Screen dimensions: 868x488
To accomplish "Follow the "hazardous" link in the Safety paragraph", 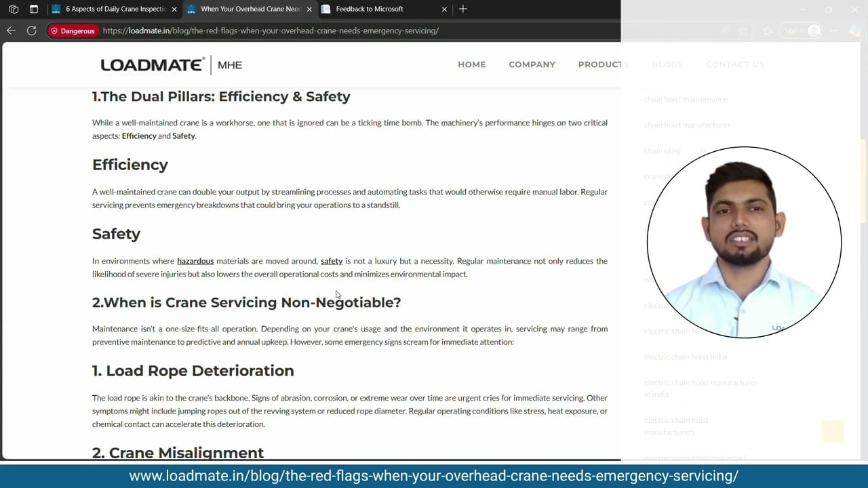I will [195, 261].
